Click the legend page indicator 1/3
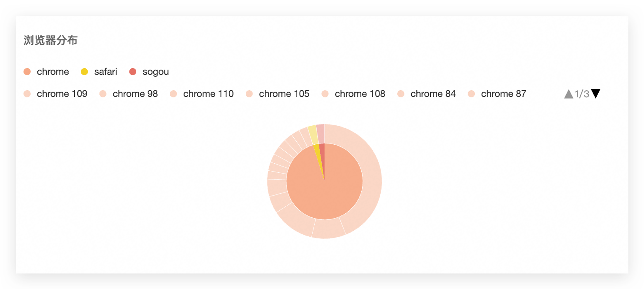The height and width of the screenshot is (289, 644). coord(582,94)
